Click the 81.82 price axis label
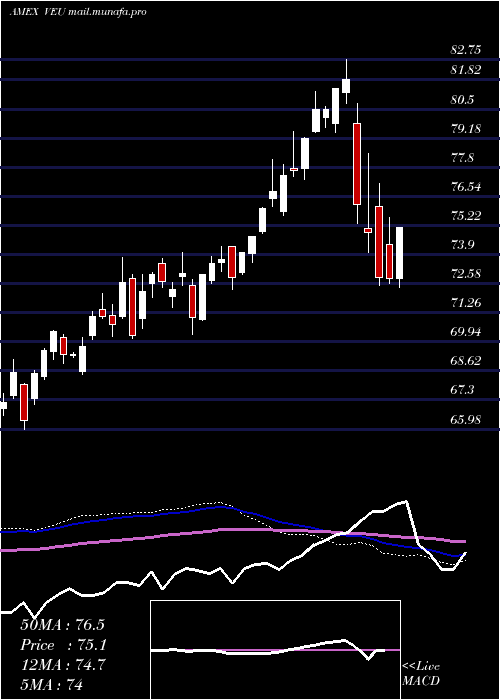 point(466,70)
